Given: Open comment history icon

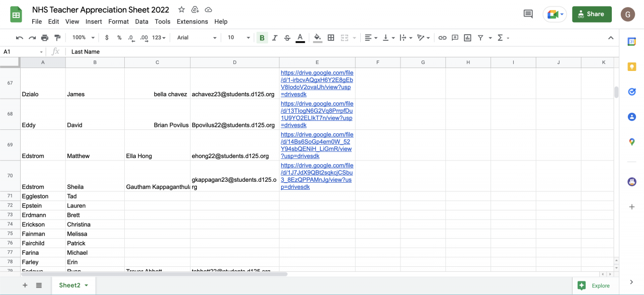Looking at the screenshot, I should [528, 14].
